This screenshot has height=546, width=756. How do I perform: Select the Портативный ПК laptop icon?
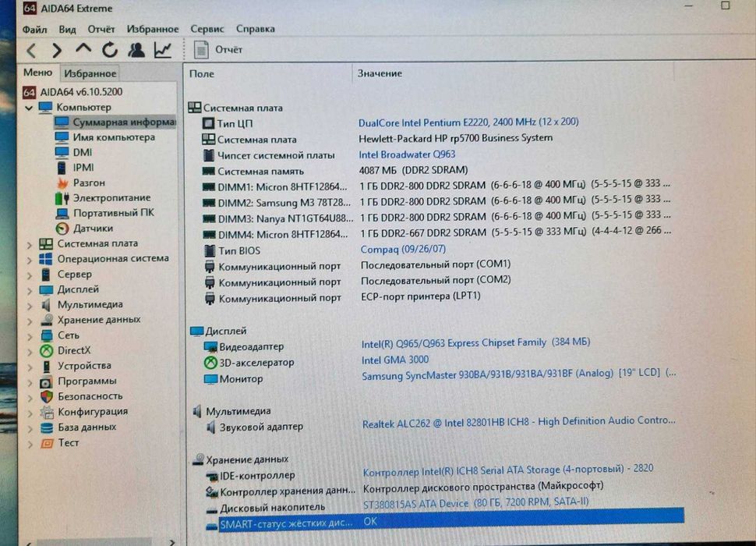tap(62, 213)
